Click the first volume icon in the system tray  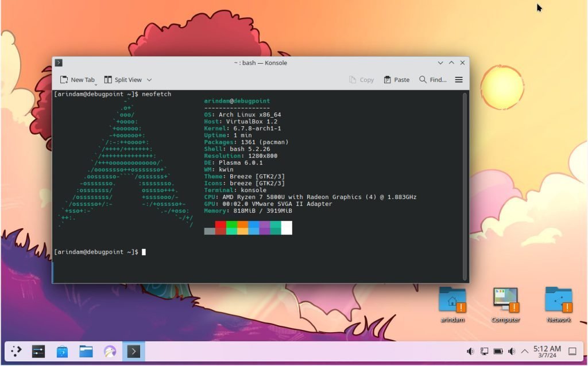point(470,352)
